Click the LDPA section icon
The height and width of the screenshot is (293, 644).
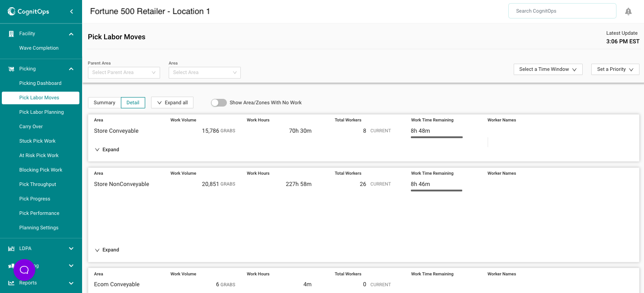pos(11,249)
